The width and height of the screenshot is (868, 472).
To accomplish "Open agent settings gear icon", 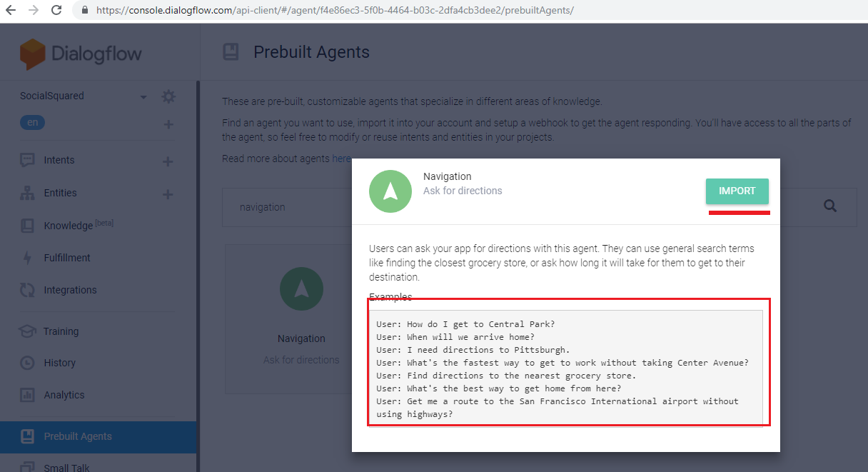I will [168, 96].
